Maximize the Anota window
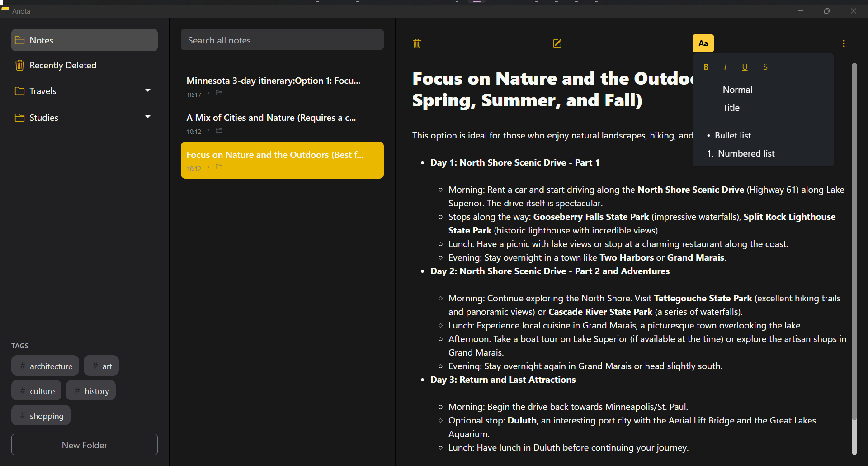Screen dimensions: 868x466 click(x=827, y=11)
